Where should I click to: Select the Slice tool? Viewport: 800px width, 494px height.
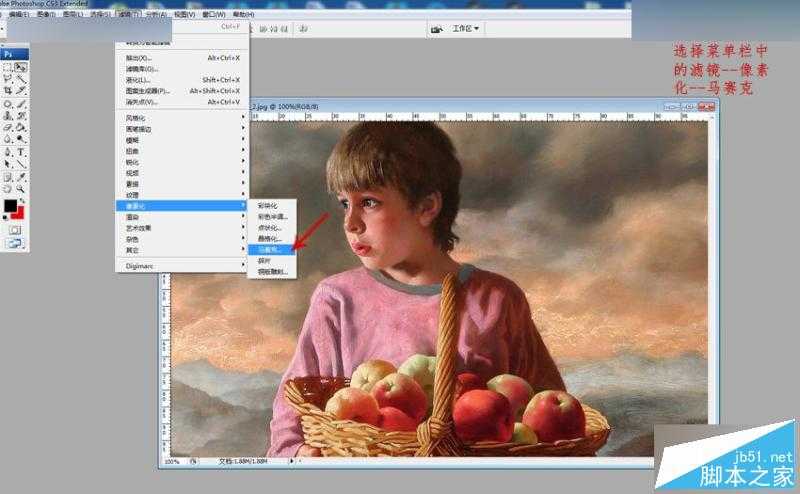20,90
